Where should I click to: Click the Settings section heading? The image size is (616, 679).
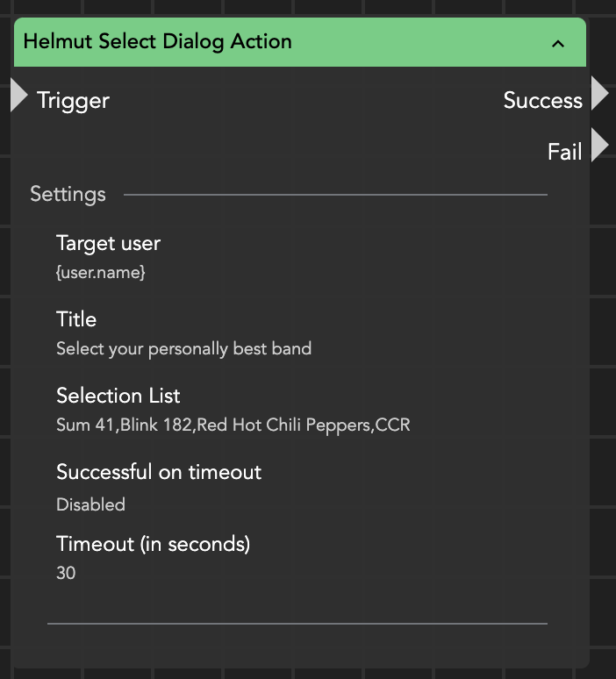click(68, 195)
